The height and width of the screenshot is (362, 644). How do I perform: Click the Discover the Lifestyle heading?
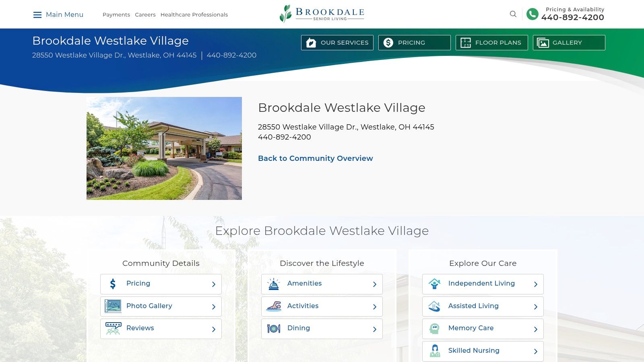click(x=322, y=263)
